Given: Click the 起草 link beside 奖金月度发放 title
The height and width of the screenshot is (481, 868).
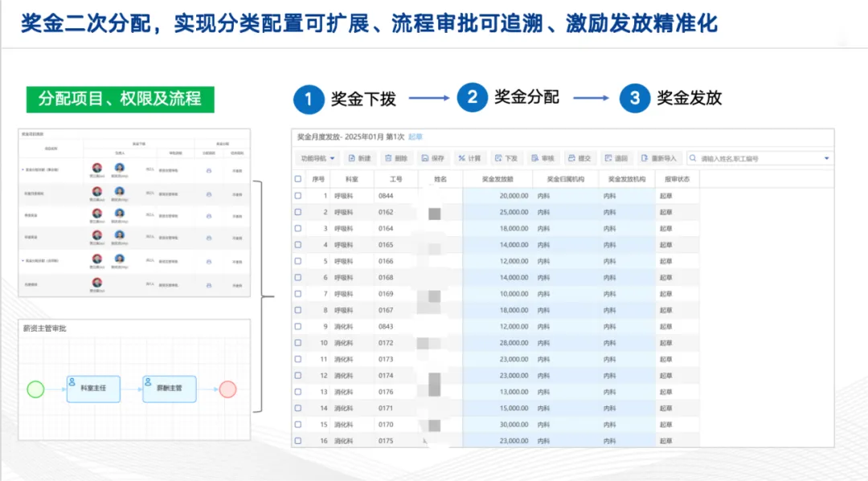Looking at the screenshot, I should [x=413, y=136].
